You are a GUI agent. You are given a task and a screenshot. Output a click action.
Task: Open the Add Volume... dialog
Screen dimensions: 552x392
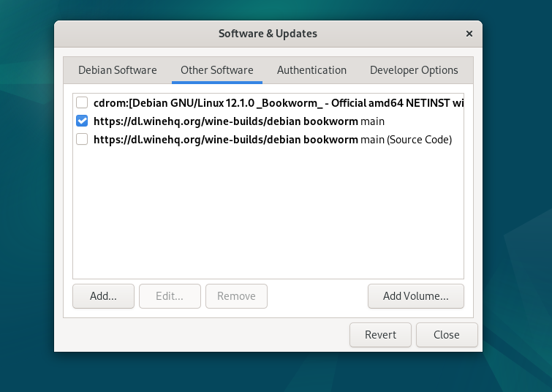click(x=415, y=296)
